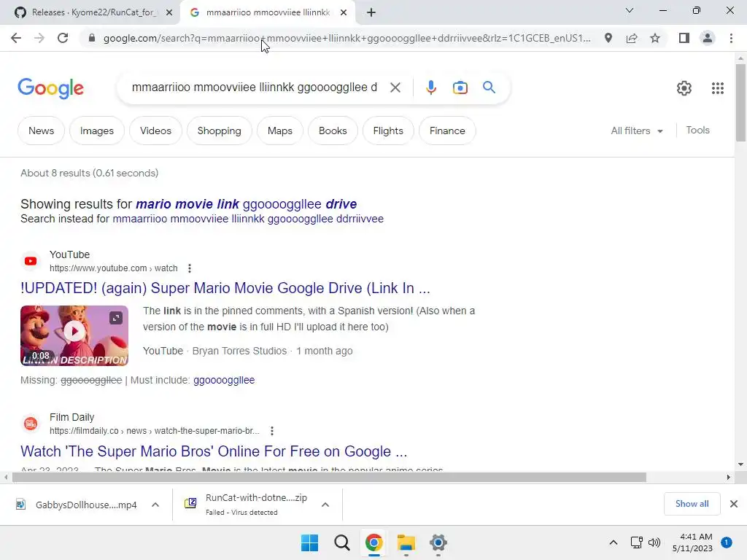
Task: Select the Books filter
Action: (333, 131)
